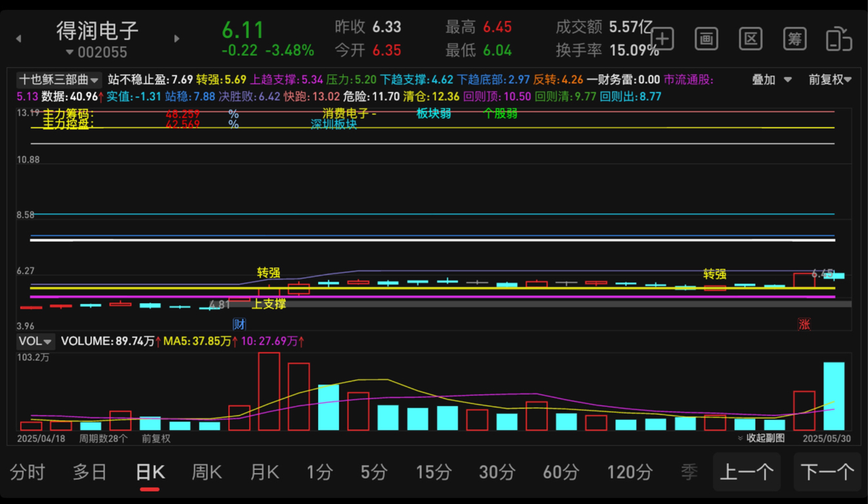Go to next stock with right arrow
Screen dimensions: 868x504
click(x=176, y=39)
